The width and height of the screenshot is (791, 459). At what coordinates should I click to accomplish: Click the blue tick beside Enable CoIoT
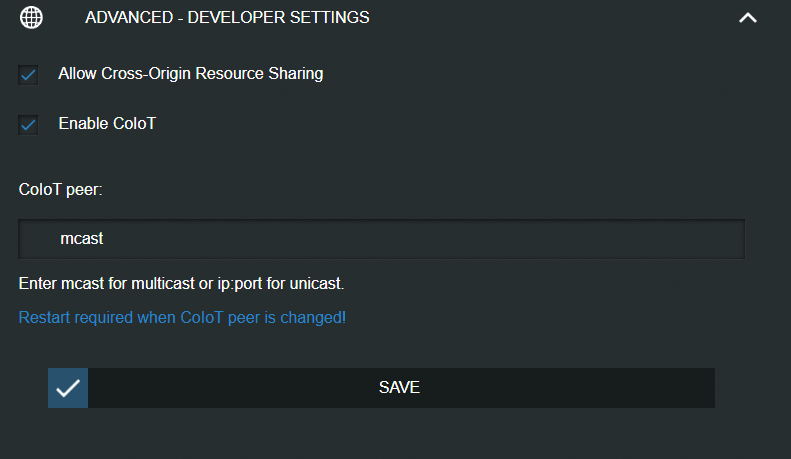28,125
